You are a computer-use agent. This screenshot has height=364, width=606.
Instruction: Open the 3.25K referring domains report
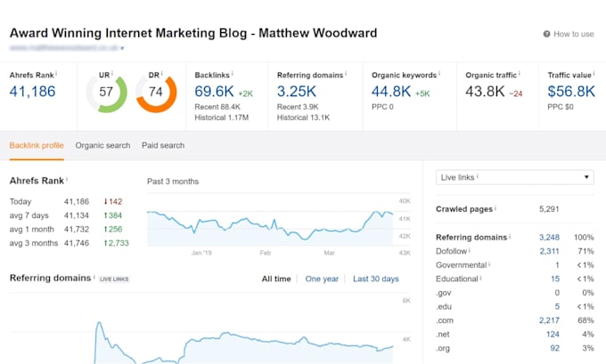point(297,92)
